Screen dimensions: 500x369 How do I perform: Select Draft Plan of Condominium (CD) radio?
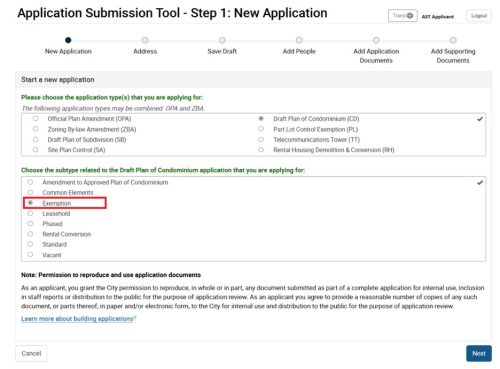pos(261,119)
